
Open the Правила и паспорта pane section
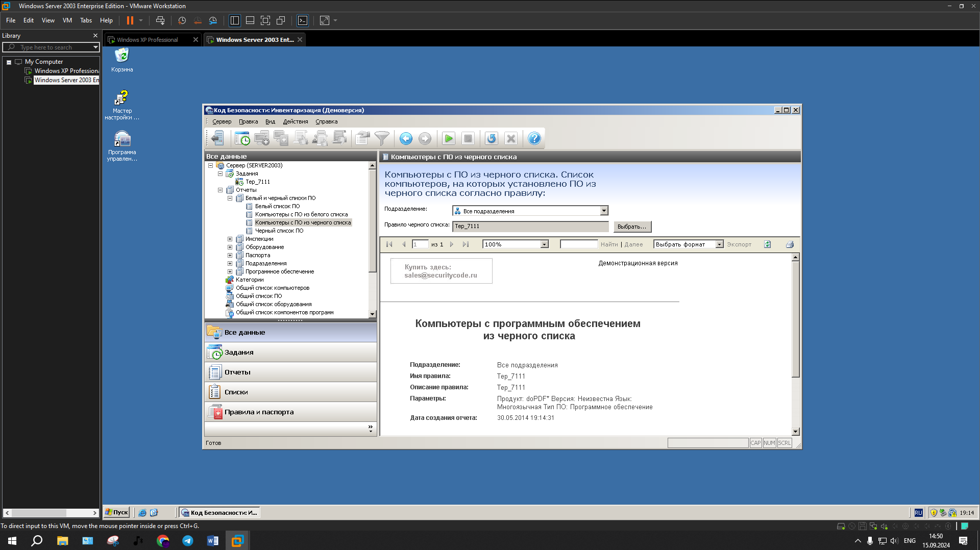click(x=290, y=412)
